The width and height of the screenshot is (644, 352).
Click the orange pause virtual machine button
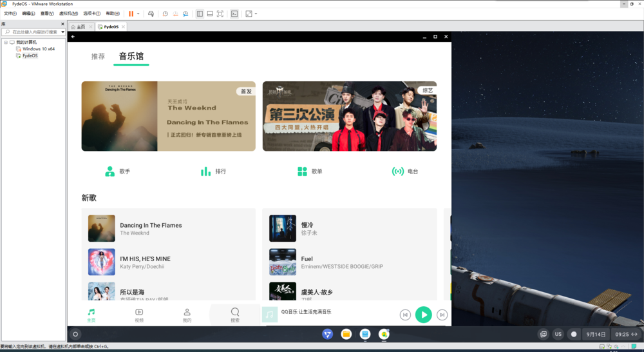point(131,14)
